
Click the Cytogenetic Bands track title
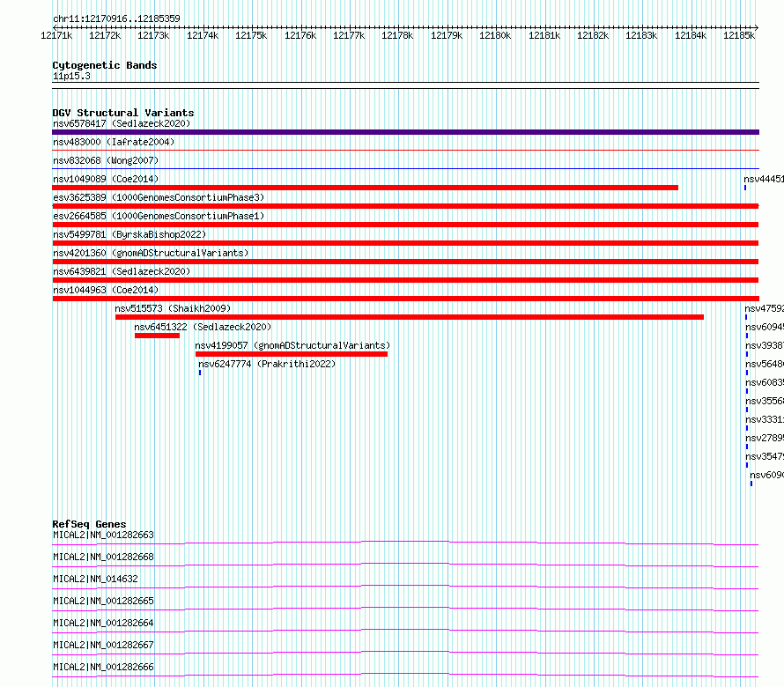[105, 65]
